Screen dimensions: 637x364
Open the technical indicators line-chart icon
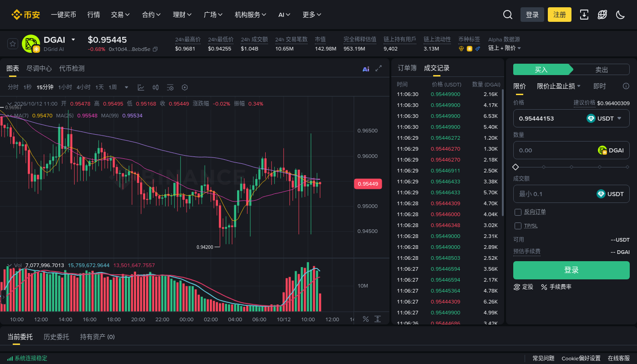click(x=141, y=87)
